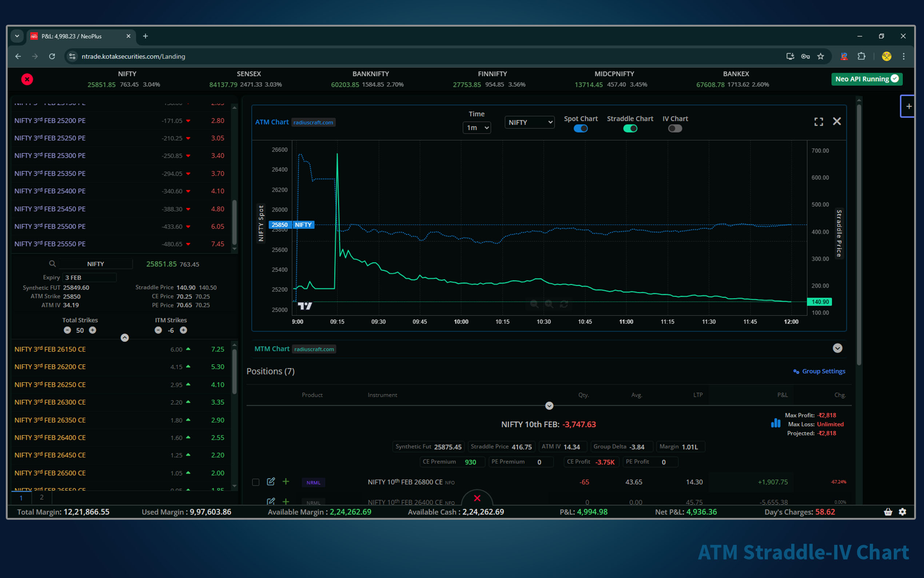This screenshot has width=924, height=578.
Task: Enable the IV Chart toggle
Action: tap(674, 128)
